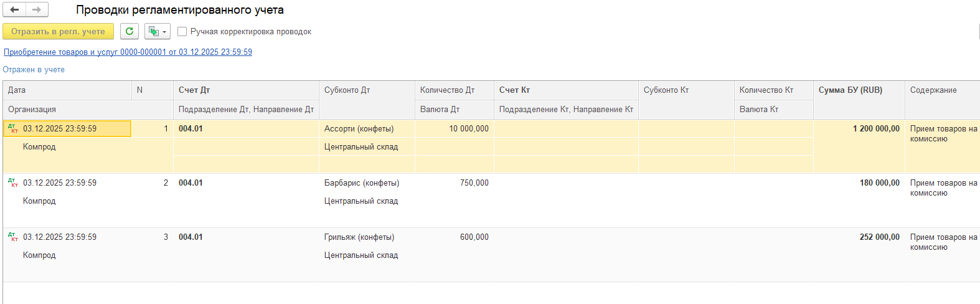Screen dimensions: 980x304
Task: Select the Содержание column header
Action: [x=940, y=90]
